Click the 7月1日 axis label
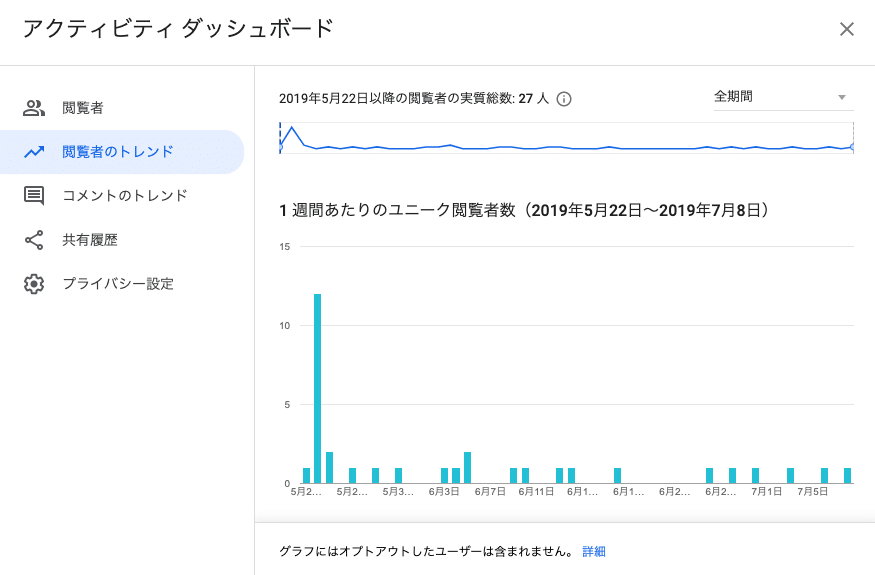 coord(766,492)
